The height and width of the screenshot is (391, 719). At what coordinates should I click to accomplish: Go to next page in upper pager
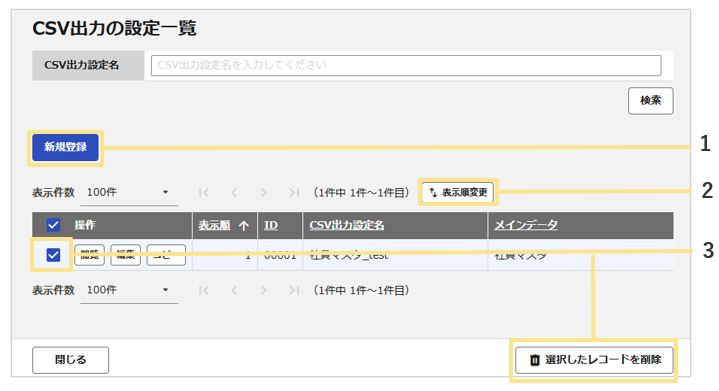(x=263, y=193)
